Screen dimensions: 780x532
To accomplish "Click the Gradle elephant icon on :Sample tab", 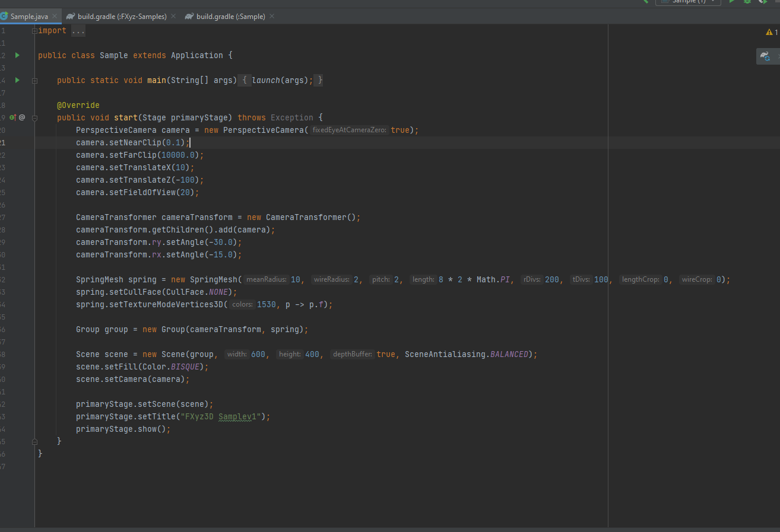I will pyautogui.click(x=189, y=17).
